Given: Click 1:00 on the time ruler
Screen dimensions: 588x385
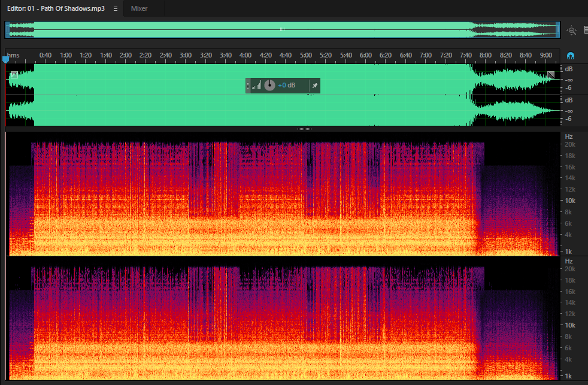Looking at the screenshot, I should [66, 55].
